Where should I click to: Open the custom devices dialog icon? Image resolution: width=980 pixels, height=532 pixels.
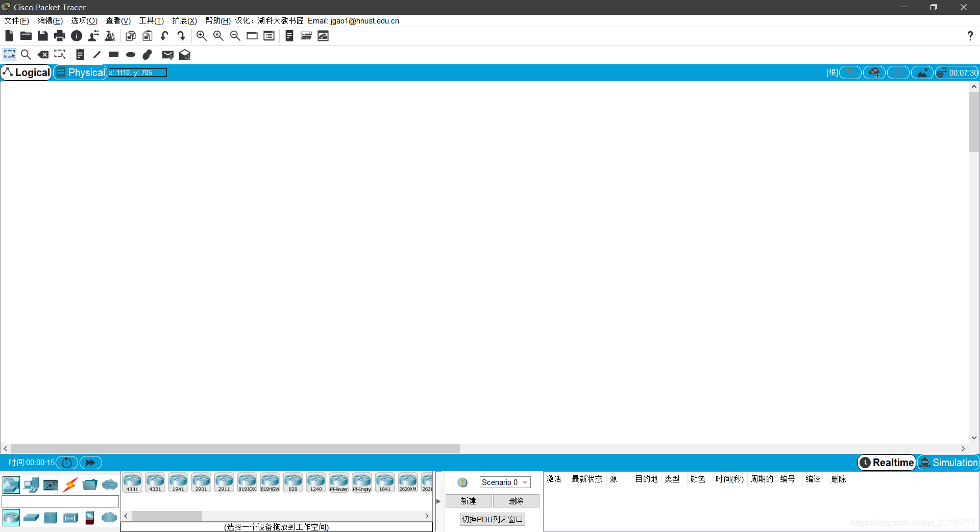tap(269, 36)
